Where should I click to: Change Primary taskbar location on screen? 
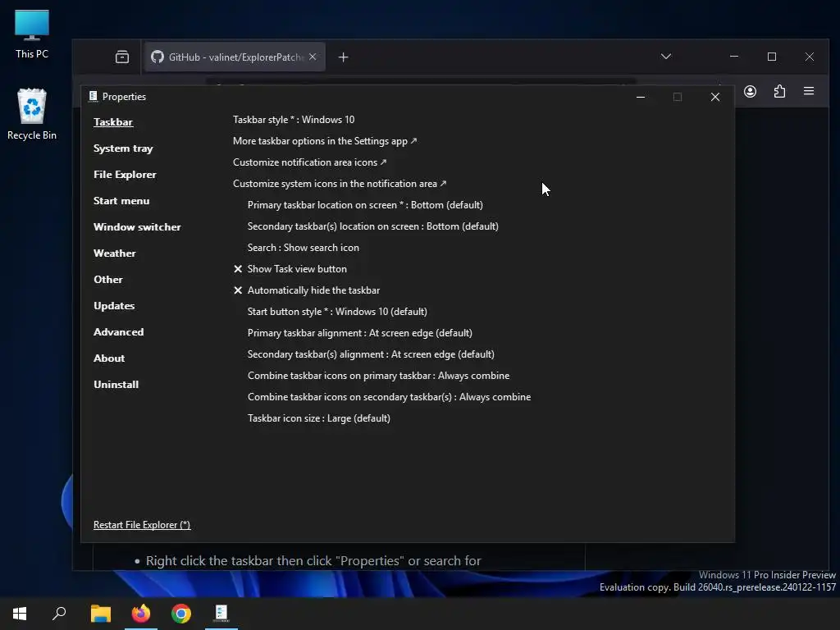pyautogui.click(x=365, y=205)
